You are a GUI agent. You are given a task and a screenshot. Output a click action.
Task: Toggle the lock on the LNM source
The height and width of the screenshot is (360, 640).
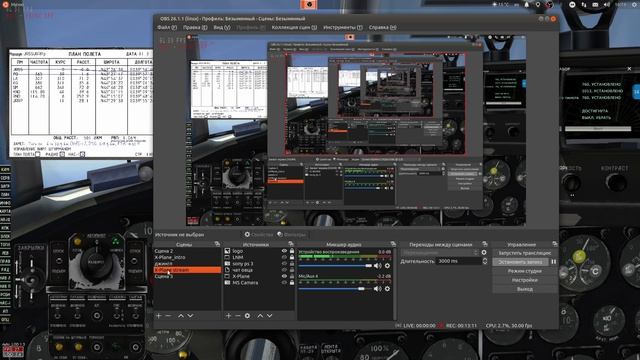[292, 258]
